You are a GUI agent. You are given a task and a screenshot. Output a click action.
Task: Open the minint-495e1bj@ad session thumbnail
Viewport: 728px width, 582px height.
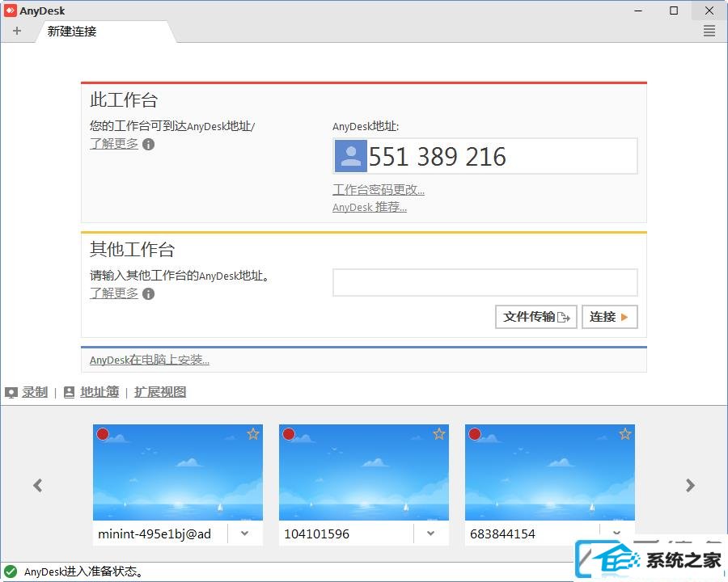(x=178, y=472)
